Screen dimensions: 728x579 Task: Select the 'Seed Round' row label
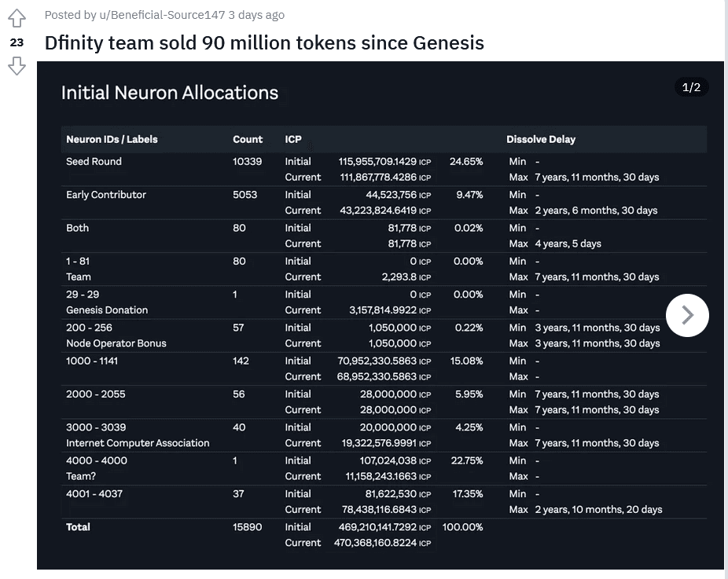tap(94, 161)
